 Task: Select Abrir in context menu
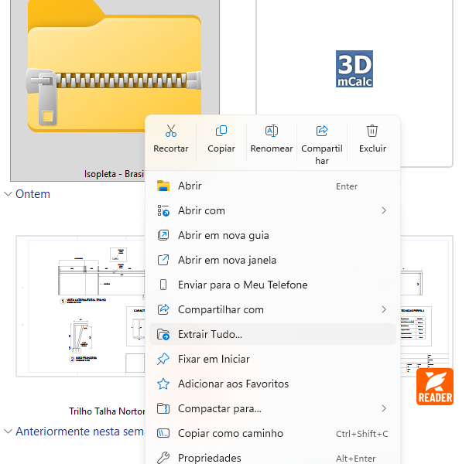click(190, 186)
